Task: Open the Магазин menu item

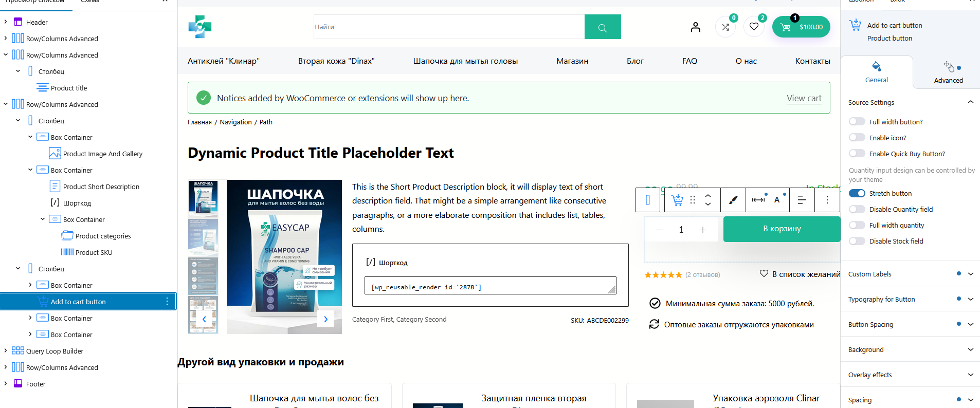Action: click(572, 61)
